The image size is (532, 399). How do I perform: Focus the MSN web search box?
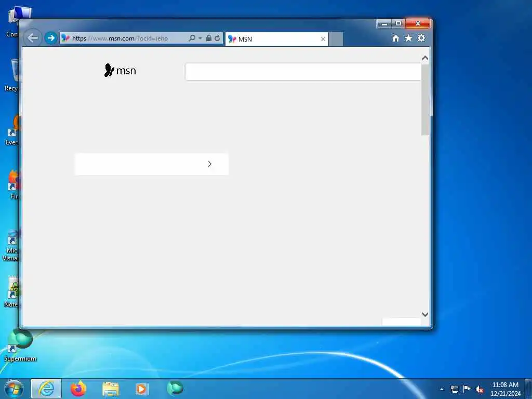click(303, 72)
